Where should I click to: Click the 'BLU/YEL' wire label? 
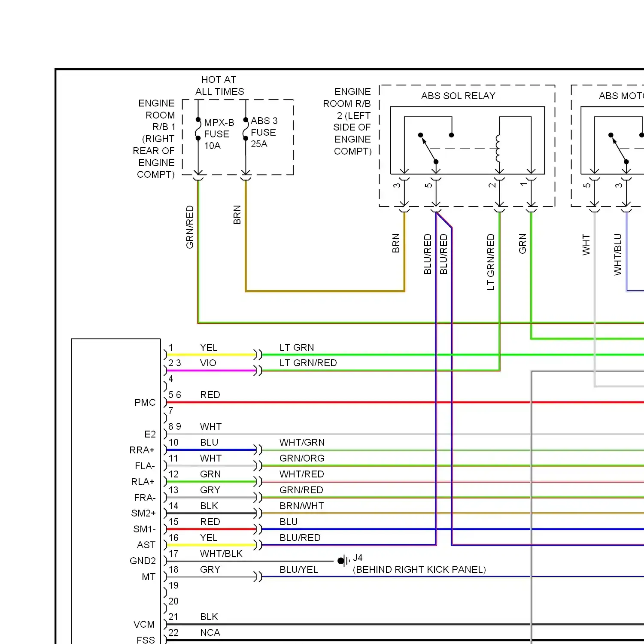pos(299,569)
